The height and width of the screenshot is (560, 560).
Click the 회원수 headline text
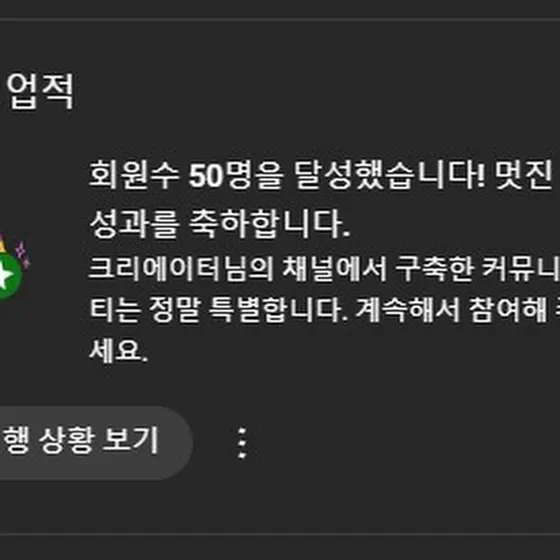click(134, 176)
